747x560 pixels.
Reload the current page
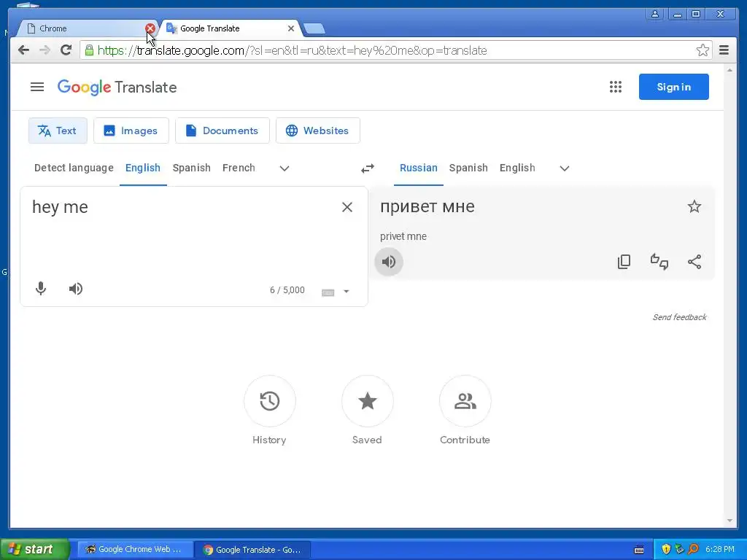tap(66, 50)
